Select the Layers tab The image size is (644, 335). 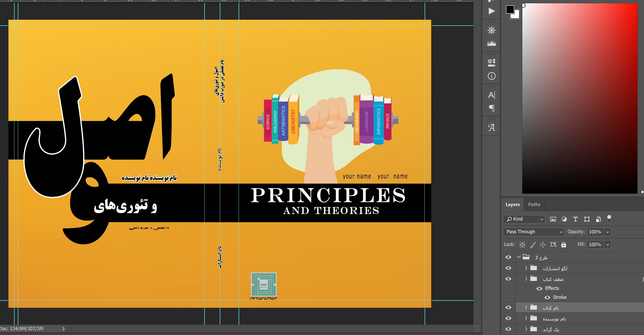coord(512,204)
